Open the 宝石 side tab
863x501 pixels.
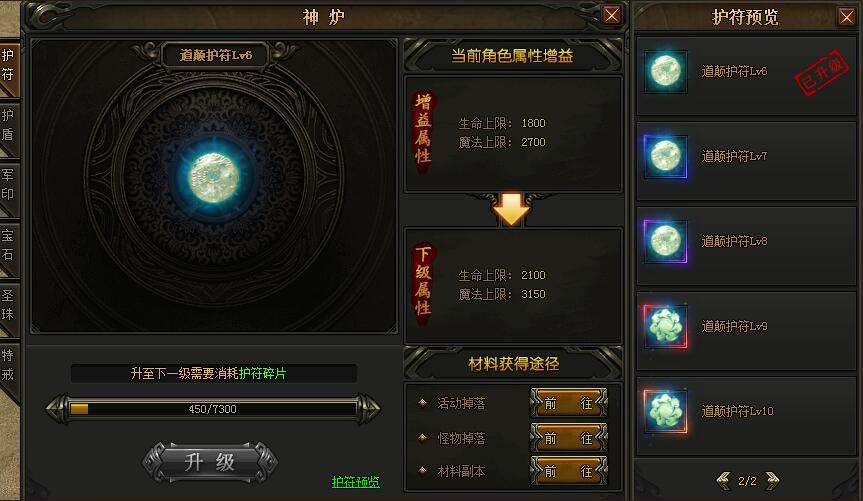[x=8, y=246]
